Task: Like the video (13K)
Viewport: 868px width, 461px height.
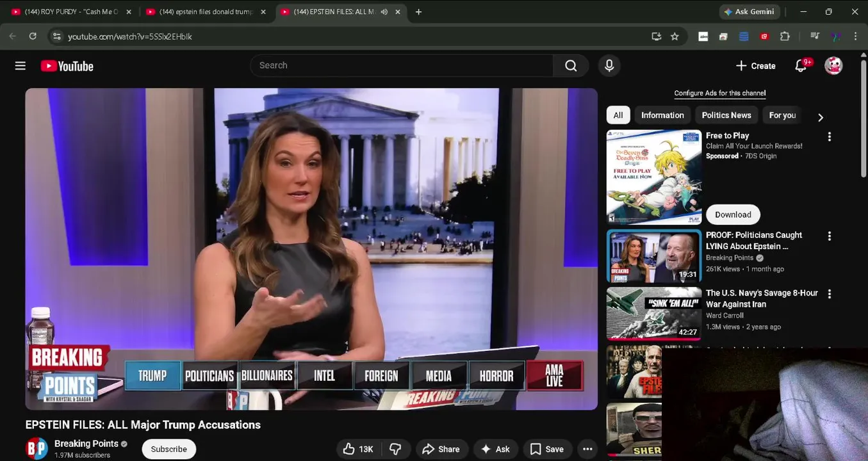Action: click(x=358, y=449)
